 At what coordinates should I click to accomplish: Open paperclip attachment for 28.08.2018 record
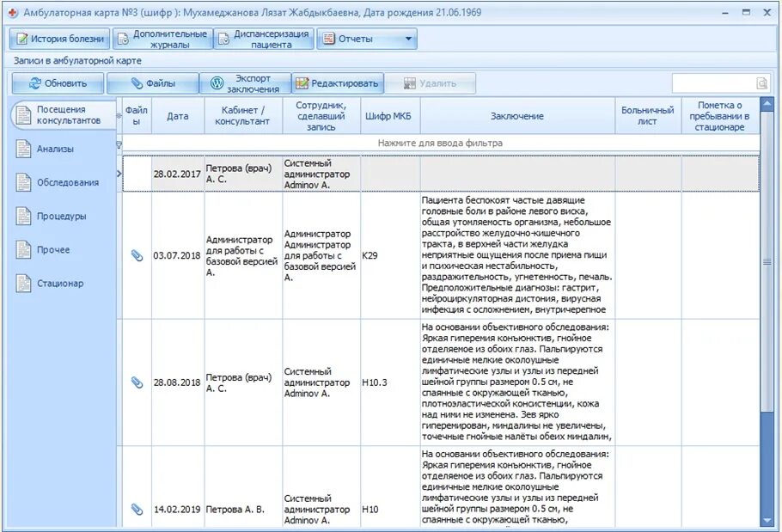(137, 382)
